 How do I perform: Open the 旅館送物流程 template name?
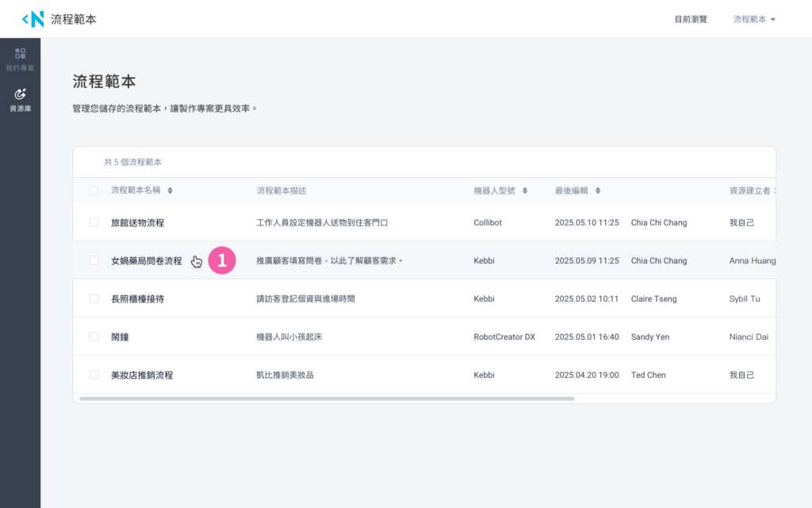(x=137, y=222)
